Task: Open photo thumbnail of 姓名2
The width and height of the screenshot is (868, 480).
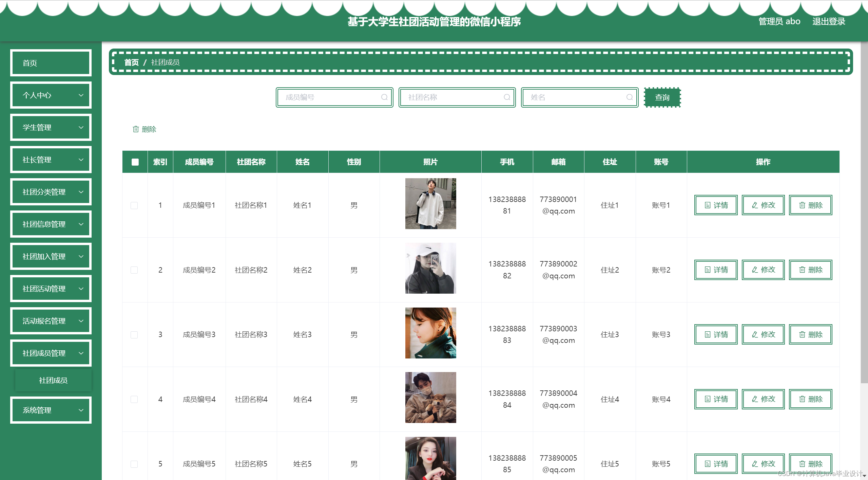Action: (430, 268)
